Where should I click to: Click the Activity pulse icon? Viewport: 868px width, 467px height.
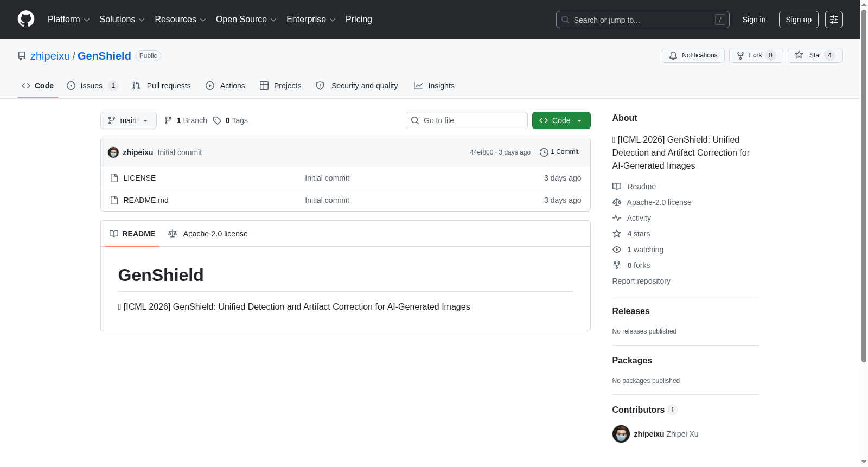click(x=617, y=218)
